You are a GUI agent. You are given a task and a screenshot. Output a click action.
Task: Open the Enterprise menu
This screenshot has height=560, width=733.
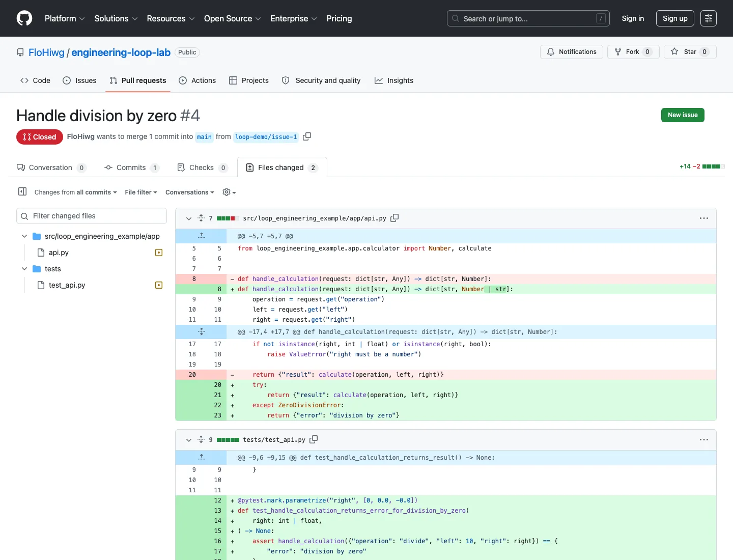pos(293,18)
